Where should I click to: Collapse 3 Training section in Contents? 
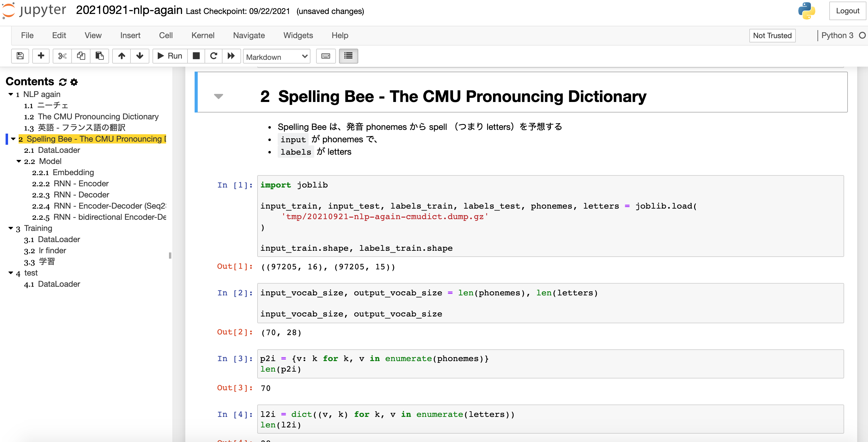point(11,228)
